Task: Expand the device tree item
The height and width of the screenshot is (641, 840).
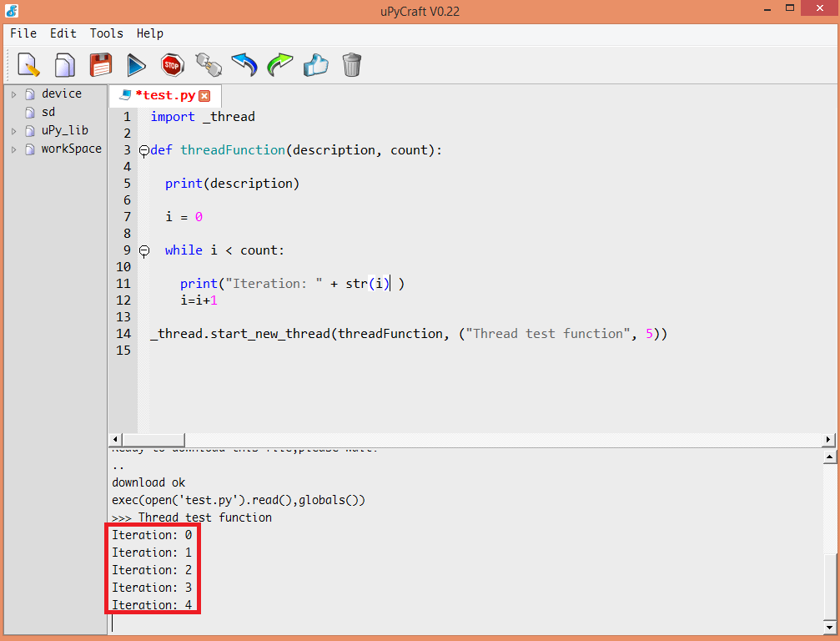Action: [13, 93]
